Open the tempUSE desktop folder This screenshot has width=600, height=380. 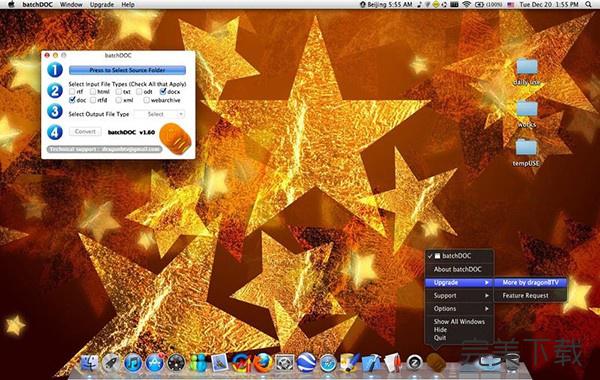click(x=526, y=152)
